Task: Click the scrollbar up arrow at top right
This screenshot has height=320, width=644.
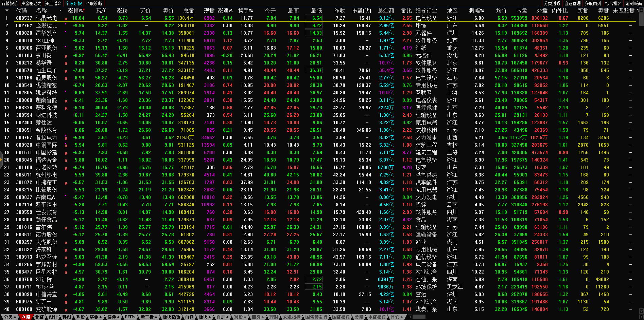Action: click(x=641, y=10)
